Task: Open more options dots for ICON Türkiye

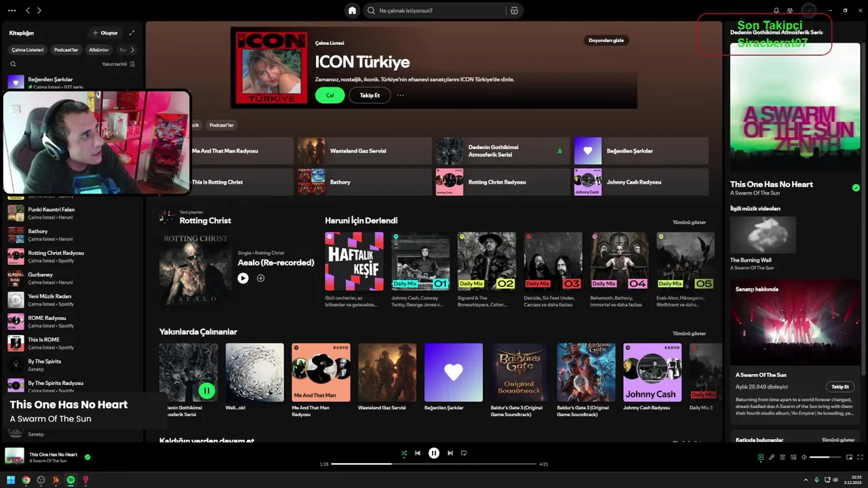Action: tap(400, 96)
